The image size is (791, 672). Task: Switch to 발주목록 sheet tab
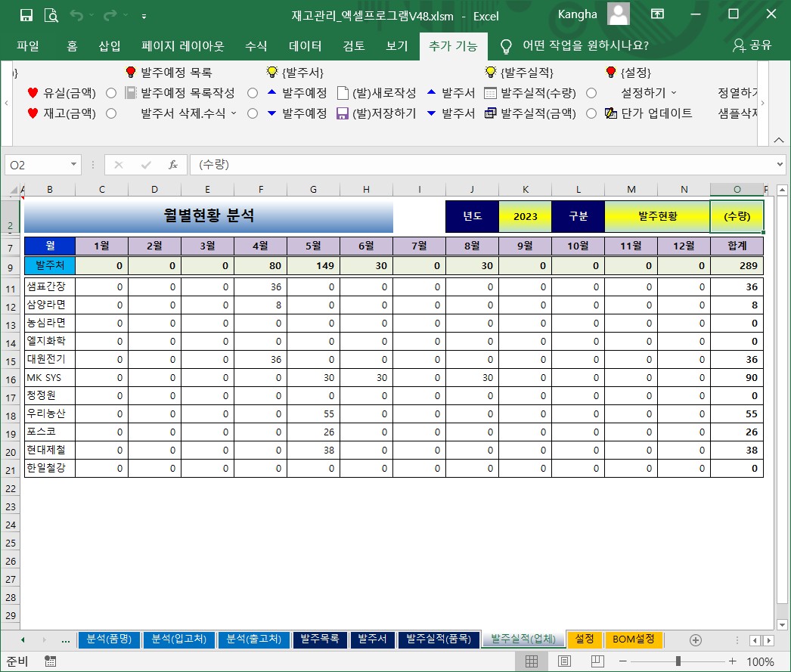pos(320,639)
